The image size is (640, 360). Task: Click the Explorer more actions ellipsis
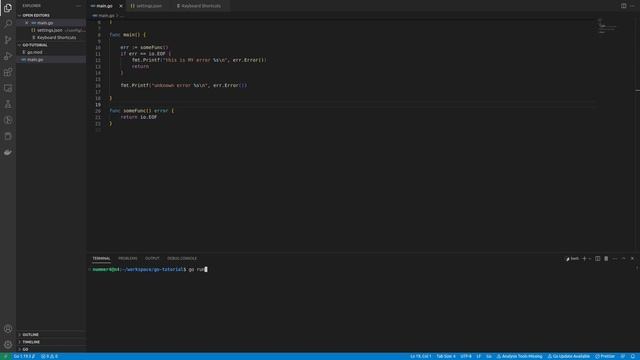pos(78,6)
